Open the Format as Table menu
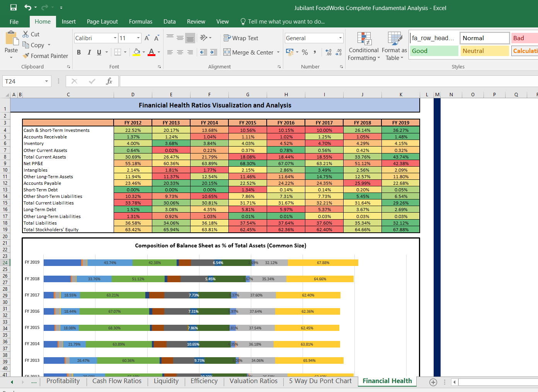 (x=394, y=46)
